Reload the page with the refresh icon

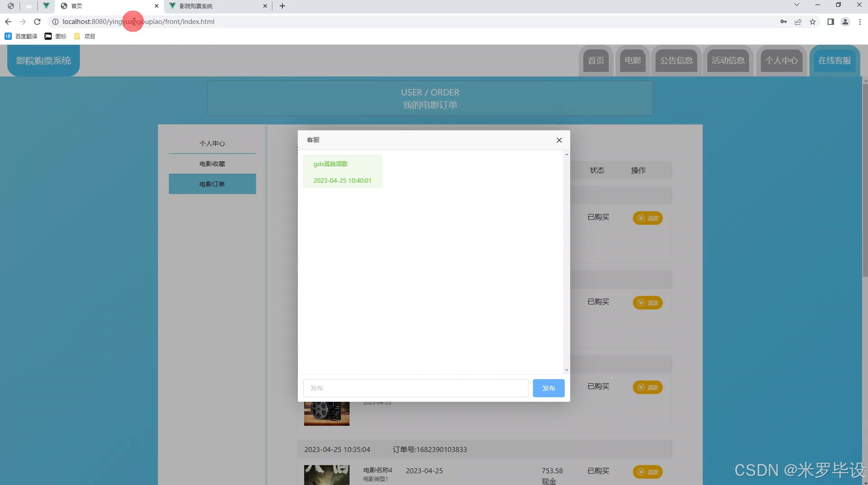pyautogui.click(x=38, y=22)
